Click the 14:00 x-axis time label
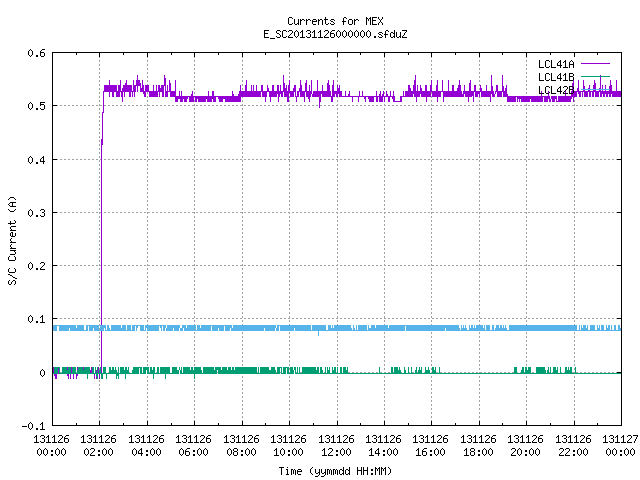The width and height of the screenshot is (640, 480). (x=383, y=452)
